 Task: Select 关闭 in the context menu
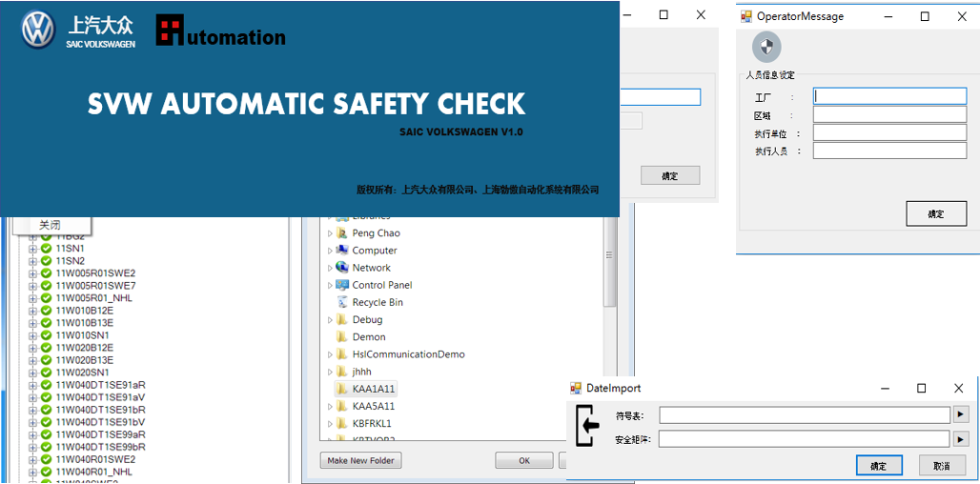(50, 225)
